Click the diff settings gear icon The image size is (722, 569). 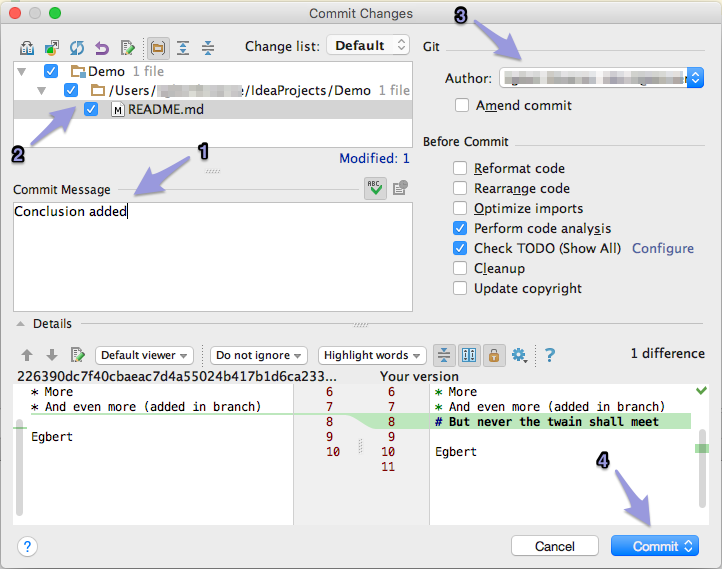pos(519,355)
